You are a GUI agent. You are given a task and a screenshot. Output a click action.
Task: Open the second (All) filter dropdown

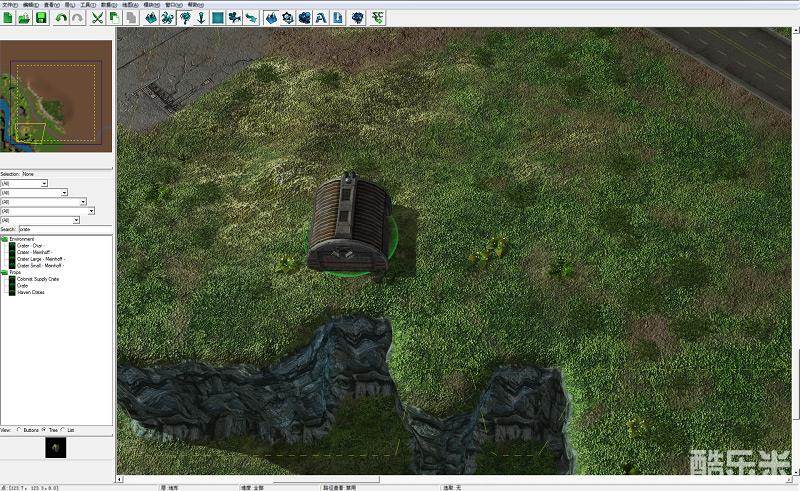(x=64, y=193)
